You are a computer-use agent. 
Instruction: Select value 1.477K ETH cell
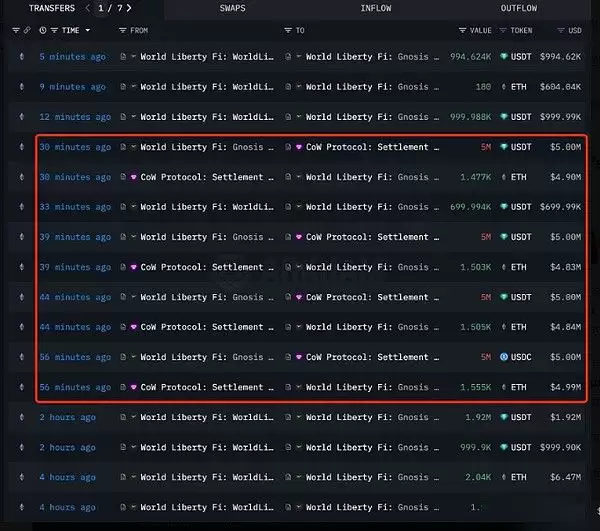tap(476, 177)
